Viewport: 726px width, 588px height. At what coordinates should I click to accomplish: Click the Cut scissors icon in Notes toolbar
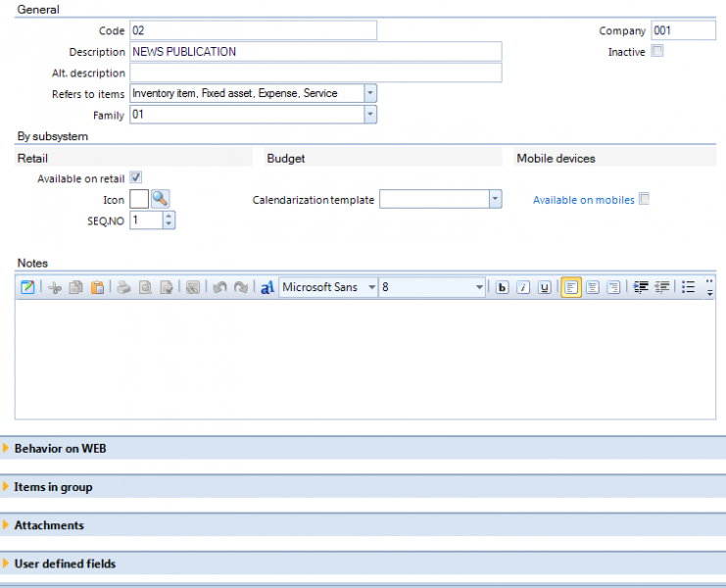[x=55, y=287]
